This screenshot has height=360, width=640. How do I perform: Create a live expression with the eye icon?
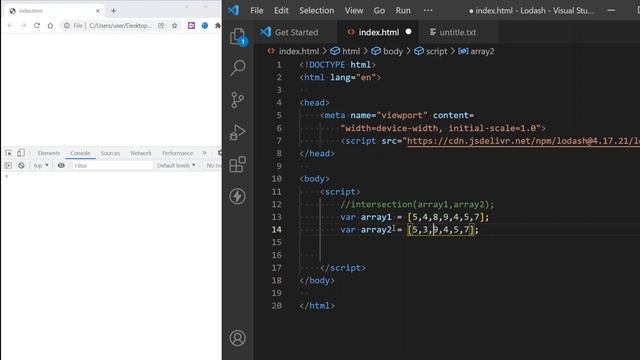pyautogui.click(x=61, y=165)
